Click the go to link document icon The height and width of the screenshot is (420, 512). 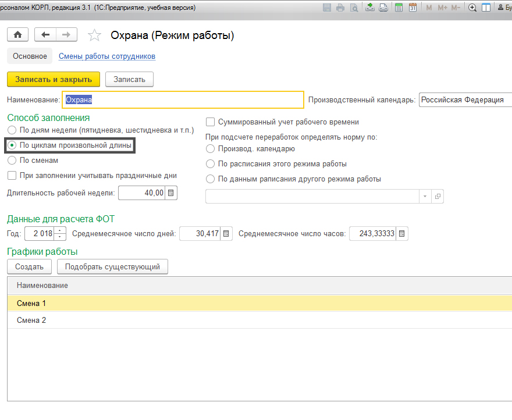[383, 8]
